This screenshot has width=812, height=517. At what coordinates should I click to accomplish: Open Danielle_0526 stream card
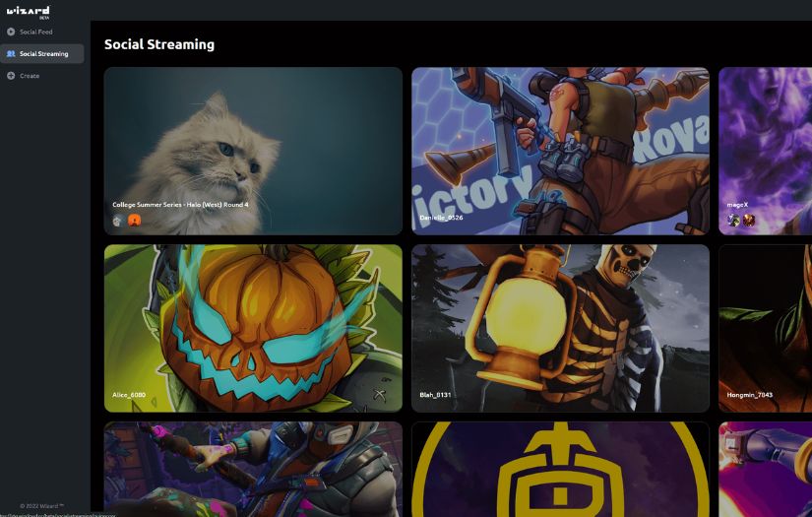(560, 151)
